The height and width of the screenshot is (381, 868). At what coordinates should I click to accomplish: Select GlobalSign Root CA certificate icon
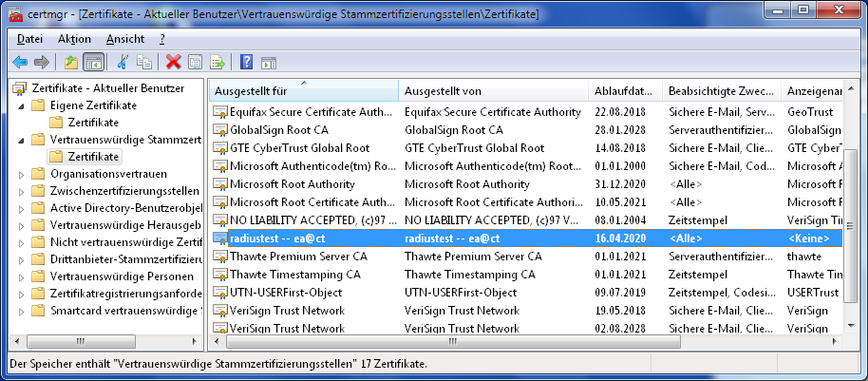(220, 130)
